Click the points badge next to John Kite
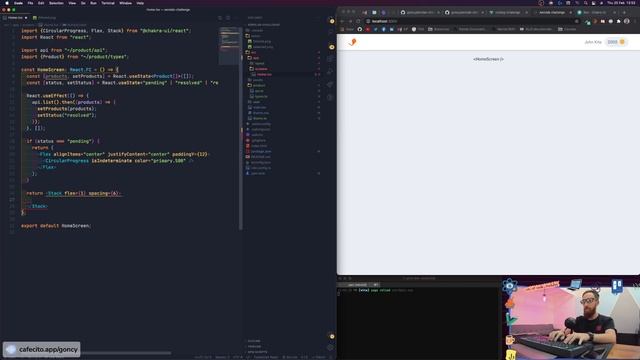Image resolution: width=640 pixels, height=360 pixels. point(616,42)
